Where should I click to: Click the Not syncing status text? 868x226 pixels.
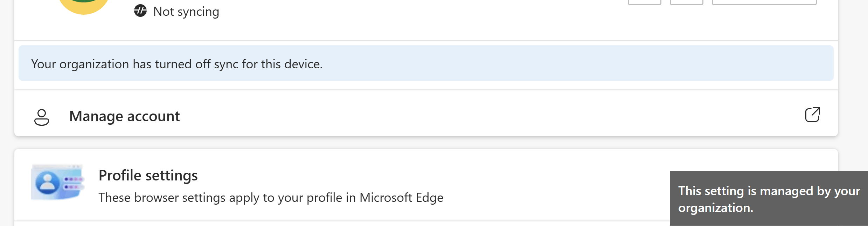(186, 12)
